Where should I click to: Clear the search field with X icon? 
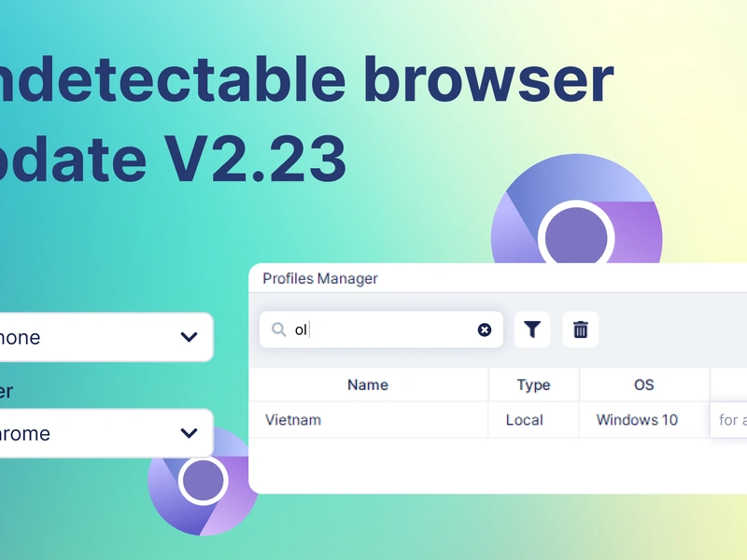(485, 329)
